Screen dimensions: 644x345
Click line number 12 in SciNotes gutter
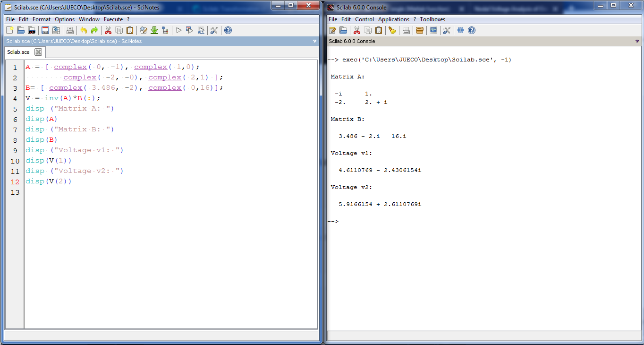pos(15,182)
